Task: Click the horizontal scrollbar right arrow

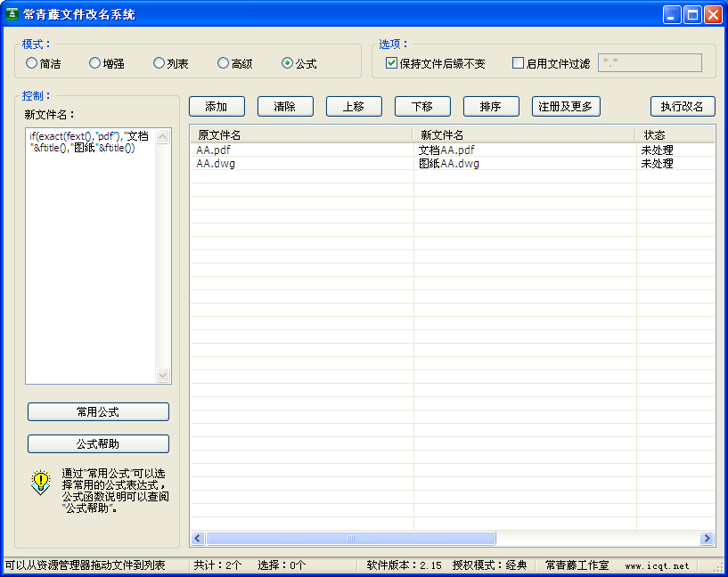Action: pos(708,538)
